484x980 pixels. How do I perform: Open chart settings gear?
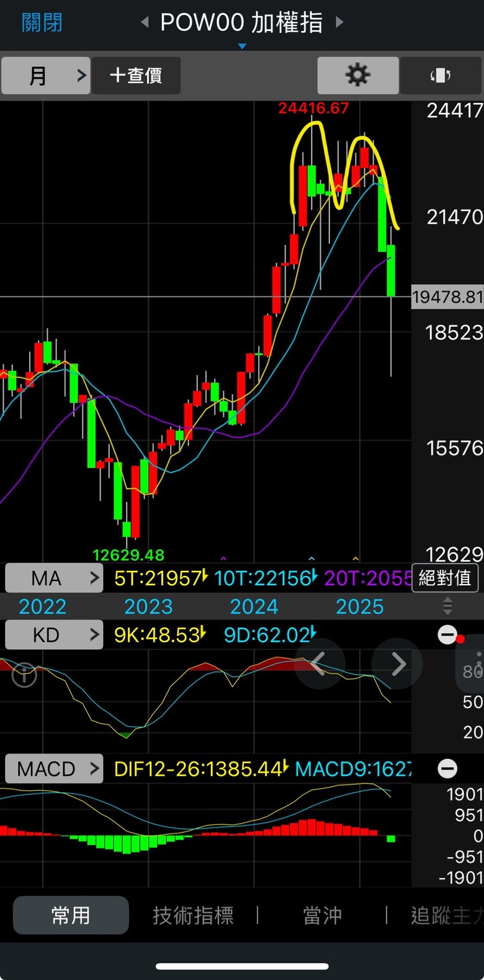click(x=357, y=76)
